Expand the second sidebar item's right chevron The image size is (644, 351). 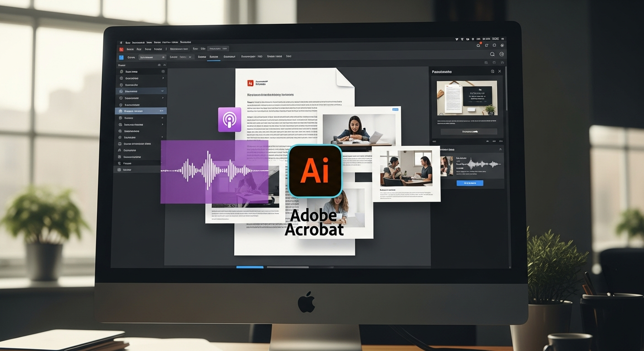tap(163, 78)
